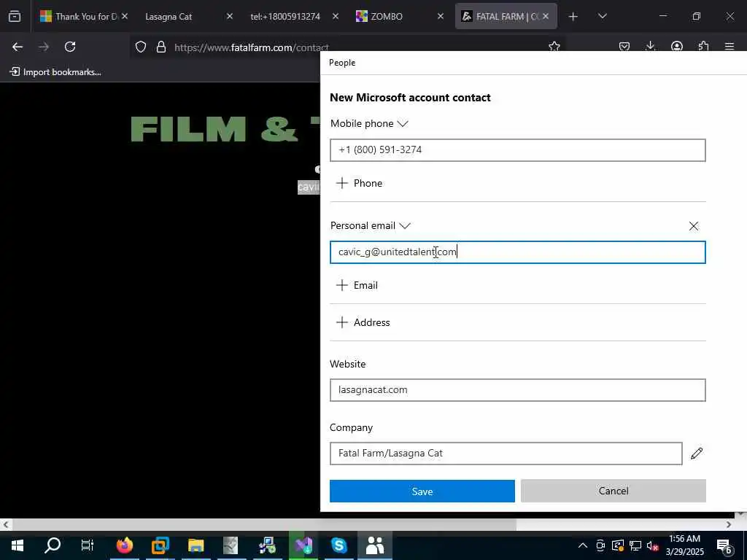Open the Firefox account icon
The image size is (747, 560).
676,46
